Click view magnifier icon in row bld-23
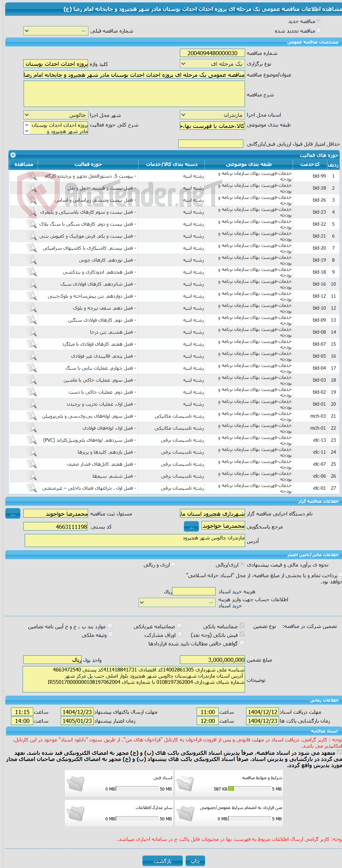 32,212
